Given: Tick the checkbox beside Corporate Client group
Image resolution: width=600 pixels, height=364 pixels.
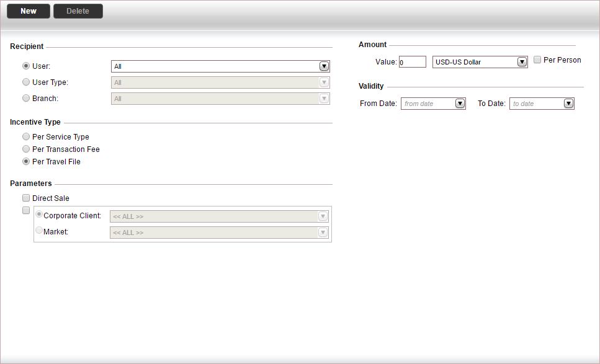Looking at the screenshot, I should pos(26,210).
